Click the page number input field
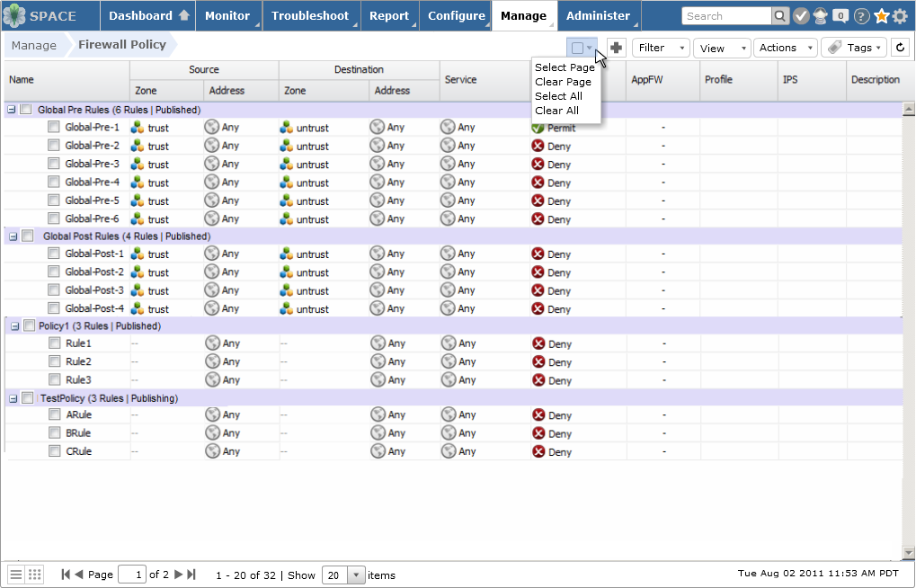The height and width of the screenshot is (588, 916). (x=132, y=575)
